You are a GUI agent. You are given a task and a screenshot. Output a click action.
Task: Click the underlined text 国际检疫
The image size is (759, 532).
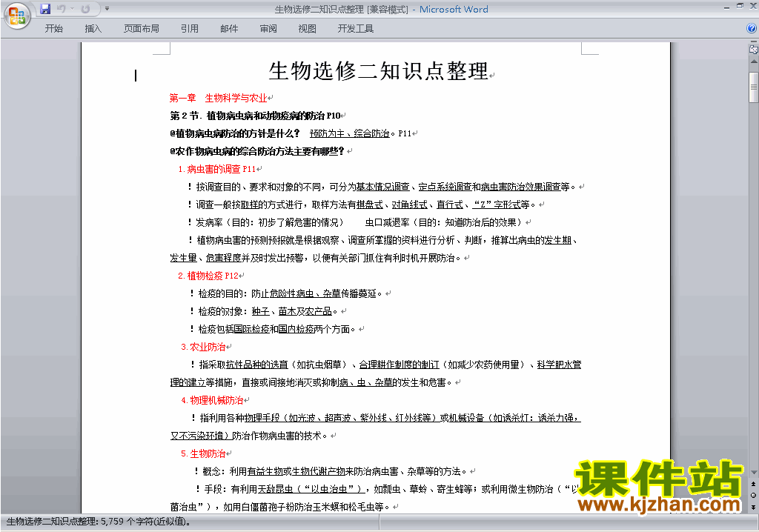pyautogui.click(x=252, y=329)
